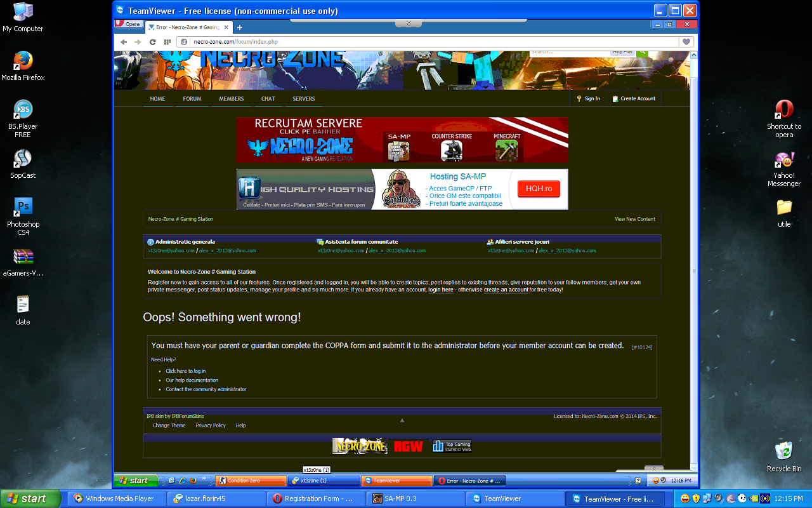Click the footer Help link
Image resolution: width=812 pixels, height=508 pixels.
coord(240,425)
